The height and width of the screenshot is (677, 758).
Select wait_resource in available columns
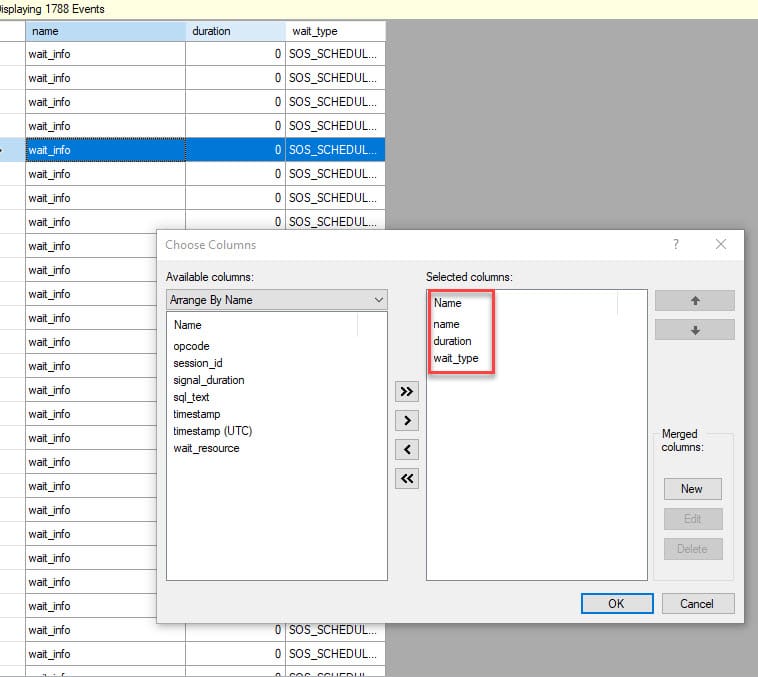click(206, 448)
